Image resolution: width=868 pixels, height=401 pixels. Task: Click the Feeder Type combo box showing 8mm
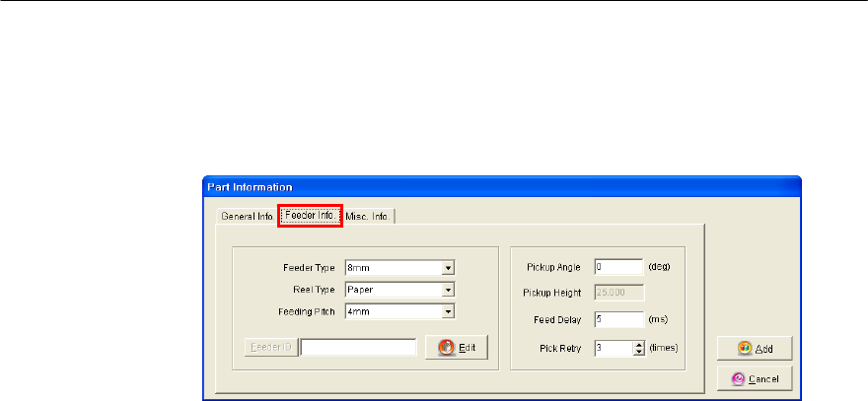coord(399,268)
